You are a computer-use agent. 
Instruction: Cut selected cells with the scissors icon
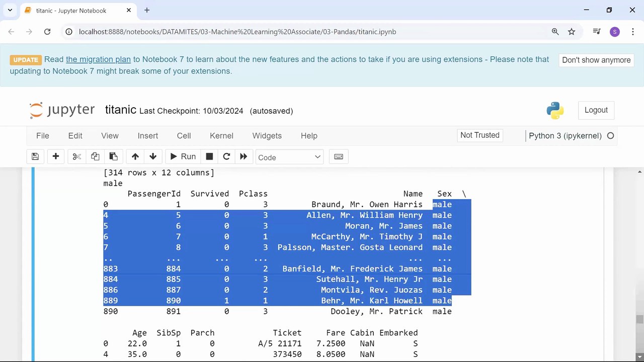click(x=77, y=157)
